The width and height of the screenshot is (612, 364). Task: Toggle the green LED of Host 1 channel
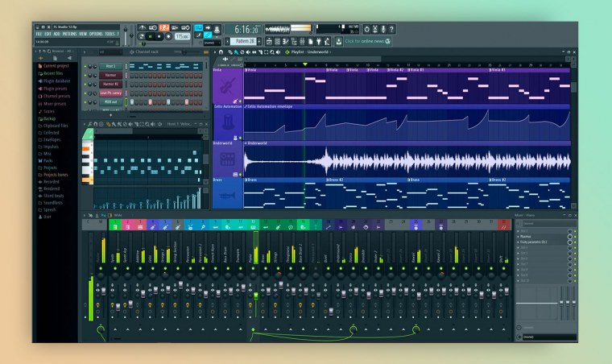(85, 66)
